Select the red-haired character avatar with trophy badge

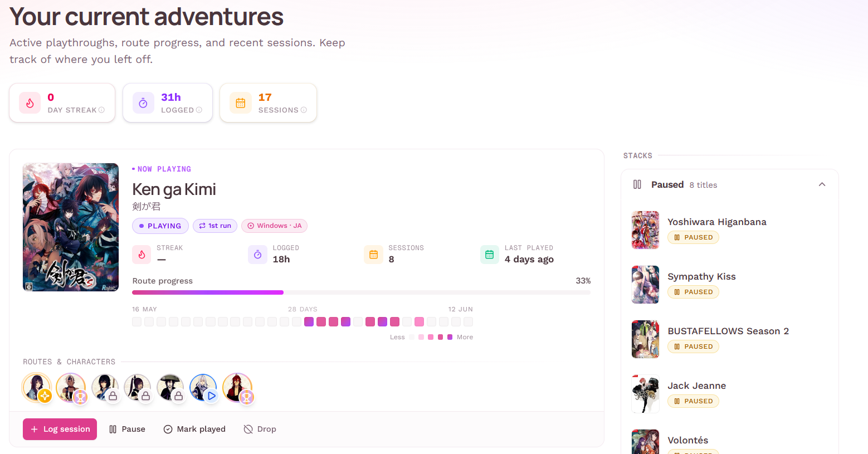(237, 387)
